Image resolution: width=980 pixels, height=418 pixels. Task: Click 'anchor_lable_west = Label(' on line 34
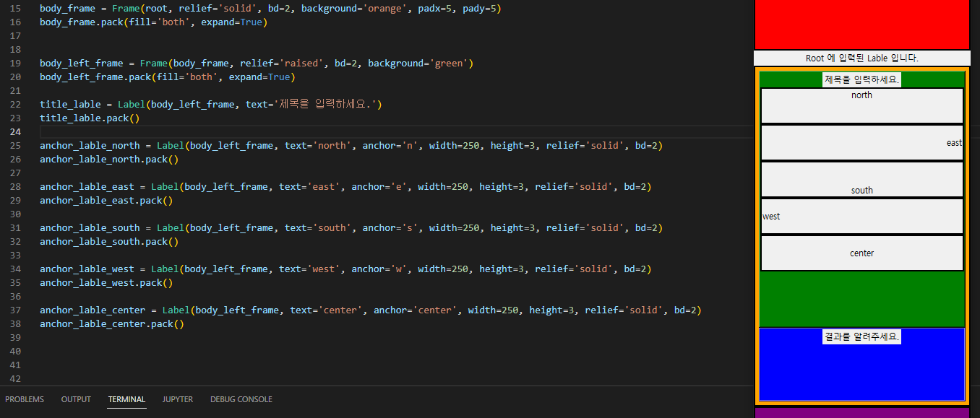click(x=112, y=269)
